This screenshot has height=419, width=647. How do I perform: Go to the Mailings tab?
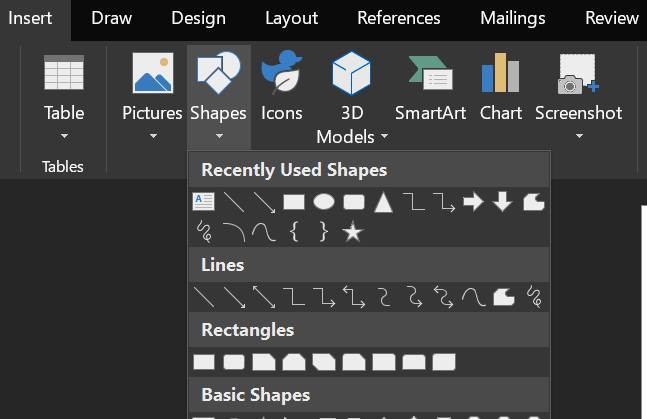point(512,18)
